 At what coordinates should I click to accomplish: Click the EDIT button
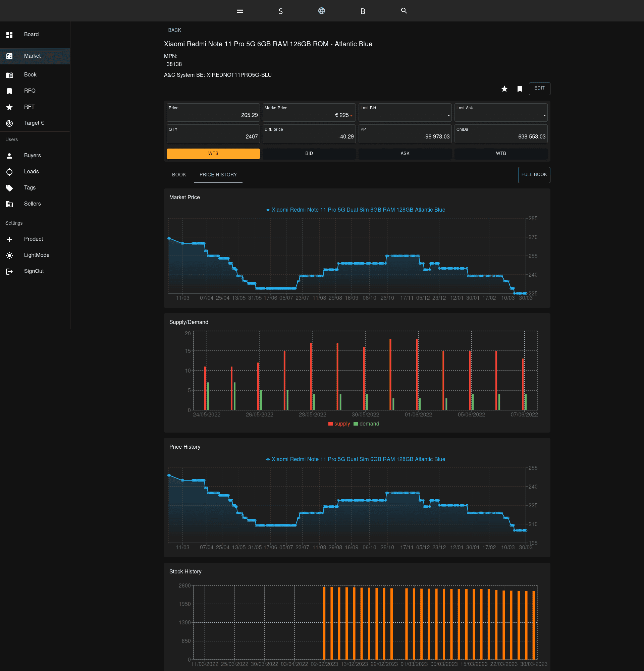point(539,89)
